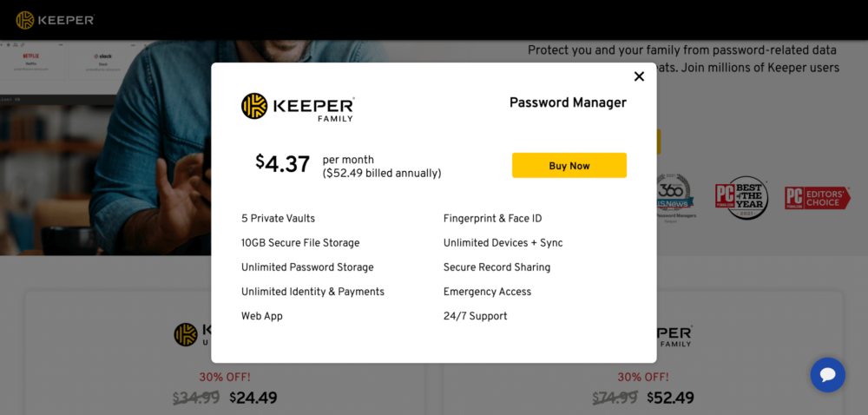
Task: Click the yellow Buy Now button
Action: [x=569, y=165]
